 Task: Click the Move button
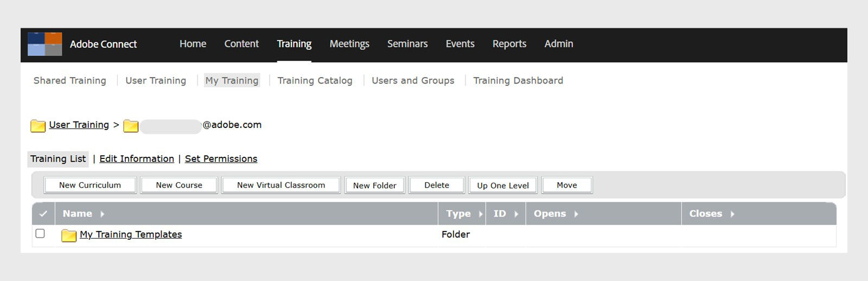click(567, 185)
